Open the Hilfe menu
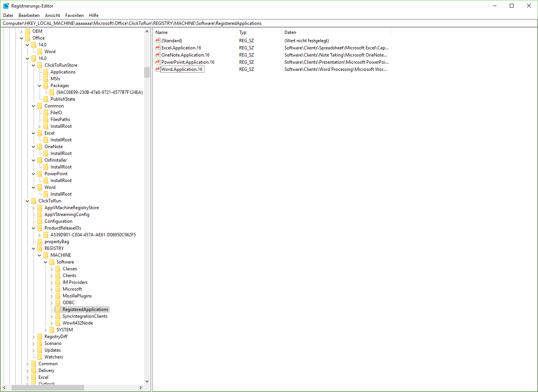Image resolution: width=538 pixels, height=392 pixels. pos(94,15)
